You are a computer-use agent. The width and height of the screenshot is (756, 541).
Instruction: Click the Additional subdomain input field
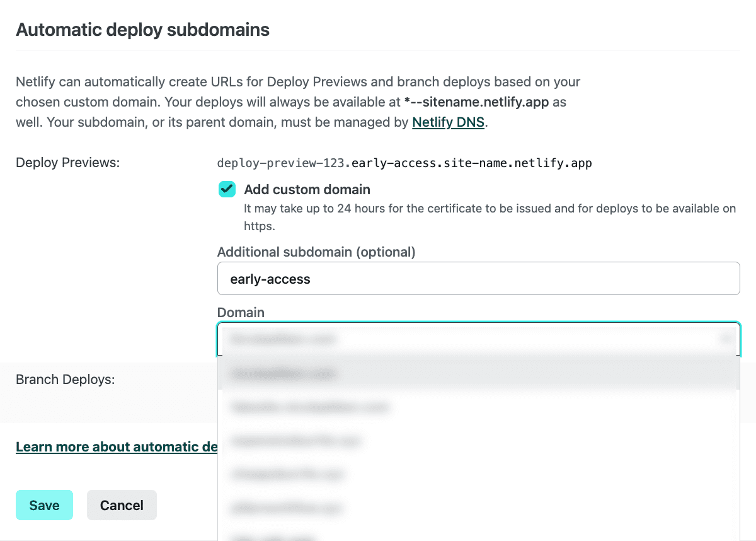[478, 279]
